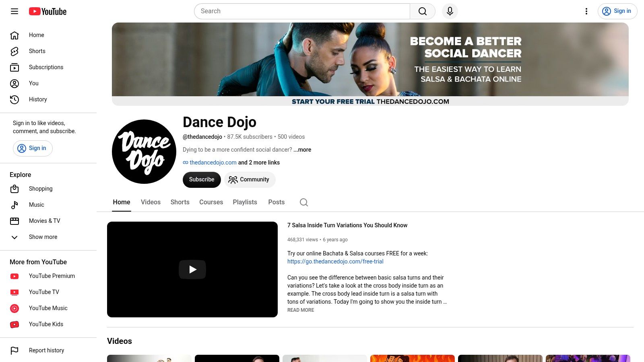
Task: Open the You section
Action: [x=48, y=83]
